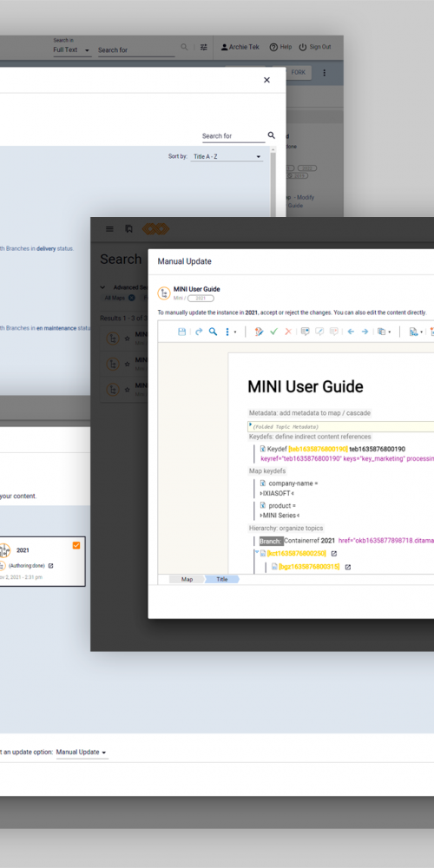Click the MINI User Guide document title

coord(305,386)
